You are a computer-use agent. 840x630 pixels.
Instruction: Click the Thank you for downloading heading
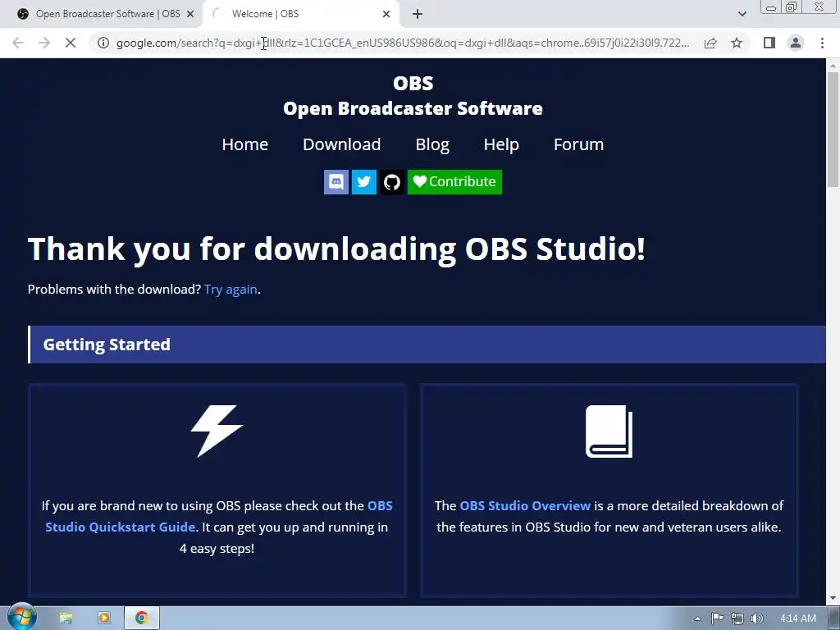[336, 249]
